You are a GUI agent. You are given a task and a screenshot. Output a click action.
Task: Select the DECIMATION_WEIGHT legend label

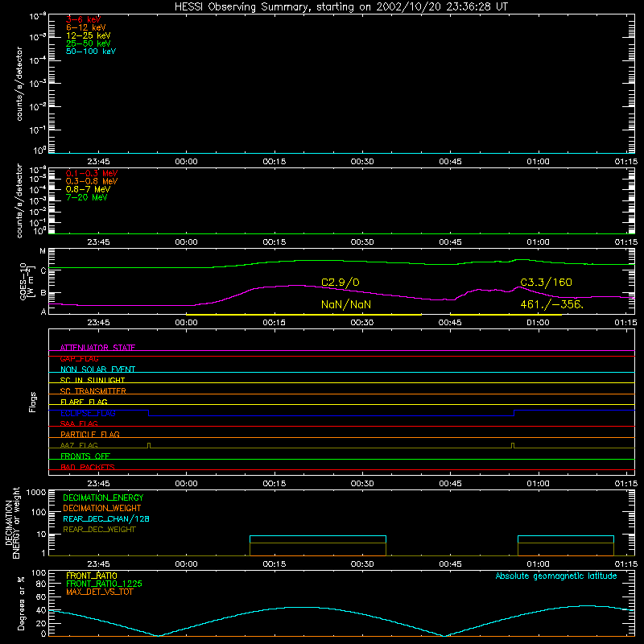(x=102, y=508)
